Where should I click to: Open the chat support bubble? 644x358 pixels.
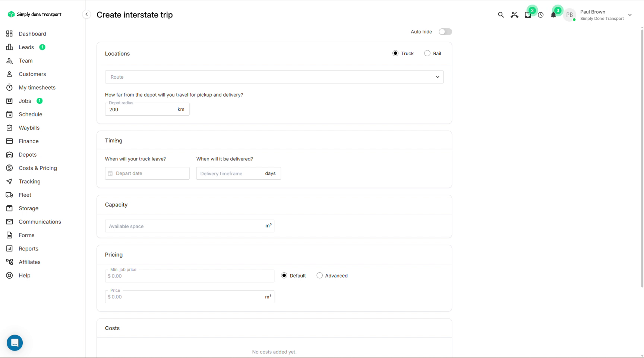15,343
